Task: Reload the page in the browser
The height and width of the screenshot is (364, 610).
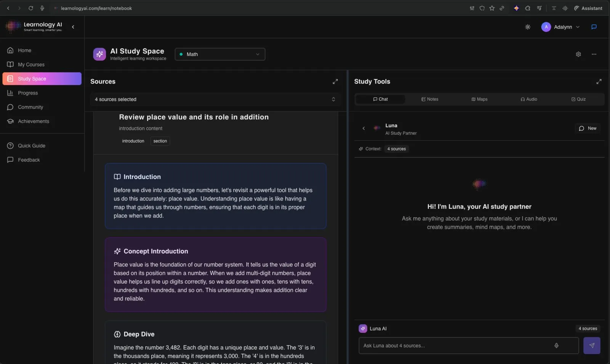Action: (30, 8)
